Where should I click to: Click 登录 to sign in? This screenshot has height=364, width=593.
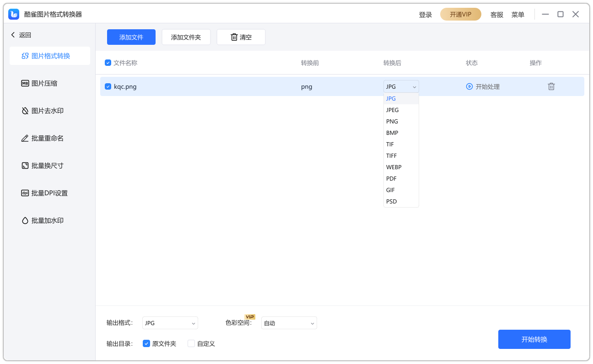(x=425, y=14)
